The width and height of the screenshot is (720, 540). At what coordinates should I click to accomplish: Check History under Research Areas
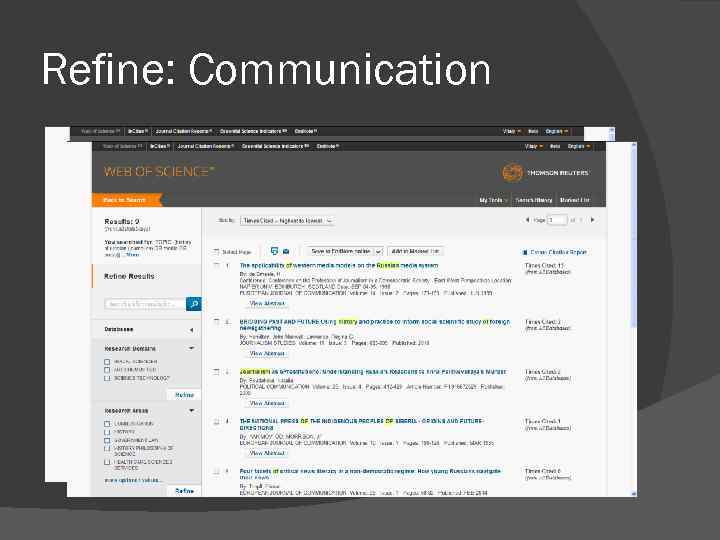107,432
